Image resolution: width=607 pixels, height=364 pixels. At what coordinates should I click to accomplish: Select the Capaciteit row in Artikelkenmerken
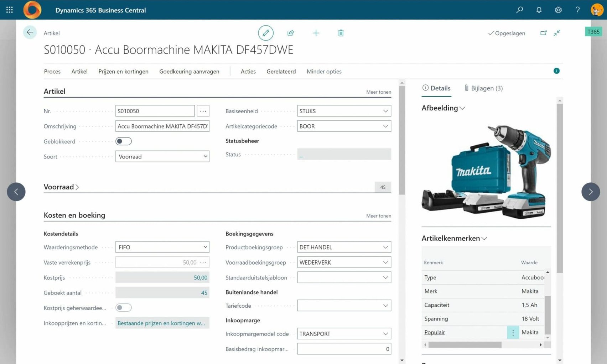click(x=483, y=305)
